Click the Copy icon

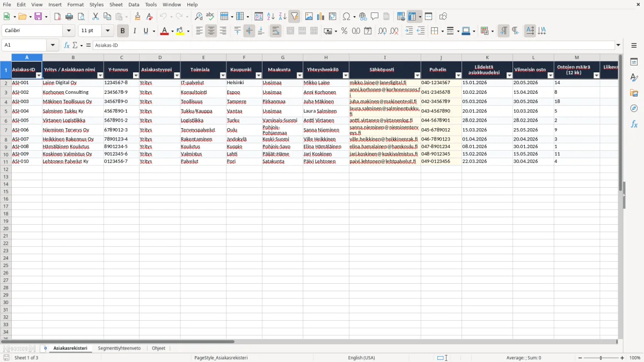click(x=107, y=17)
